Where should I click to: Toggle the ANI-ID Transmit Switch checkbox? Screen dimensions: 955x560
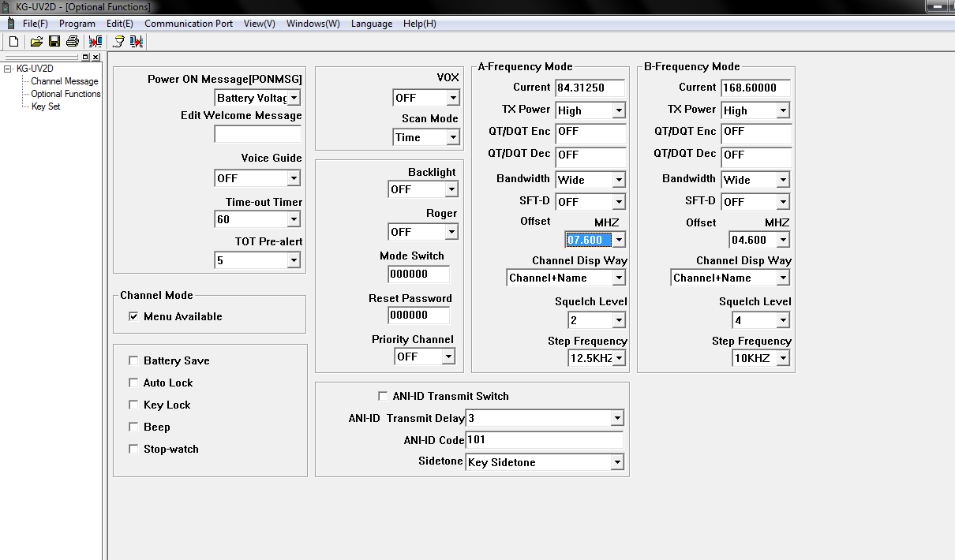click(383, 396)
